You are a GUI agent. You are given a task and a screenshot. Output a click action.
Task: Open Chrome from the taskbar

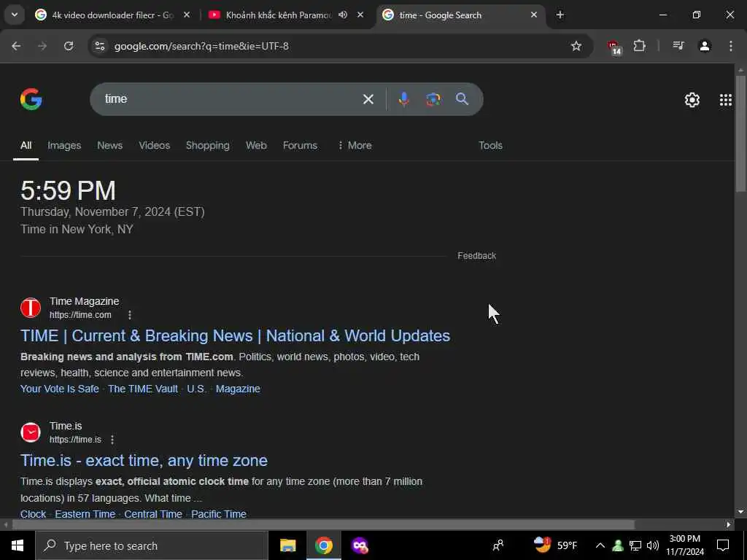tap(323, 545)
